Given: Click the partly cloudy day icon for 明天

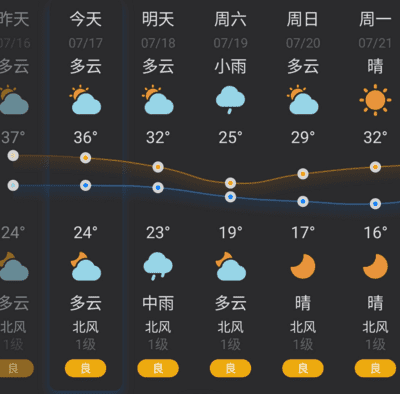Looking at the screenshot, I should pyautogui.click(x=158, y=100).
